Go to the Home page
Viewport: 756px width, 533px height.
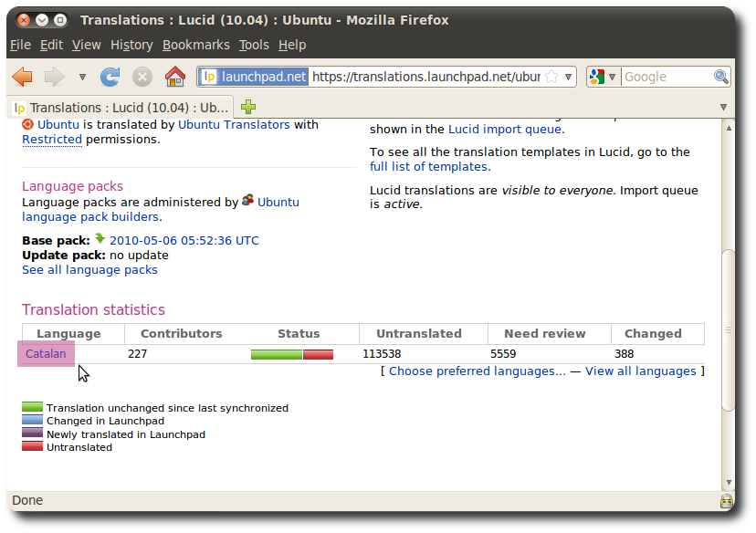(175, 77)
